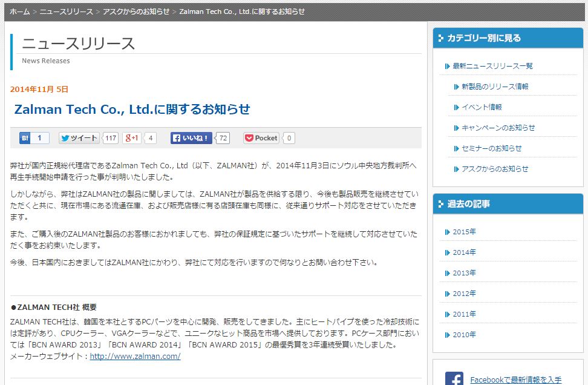588x385 pixels.
Task: Open 新製品のリリース情報 category
Action: pos(495,87)
